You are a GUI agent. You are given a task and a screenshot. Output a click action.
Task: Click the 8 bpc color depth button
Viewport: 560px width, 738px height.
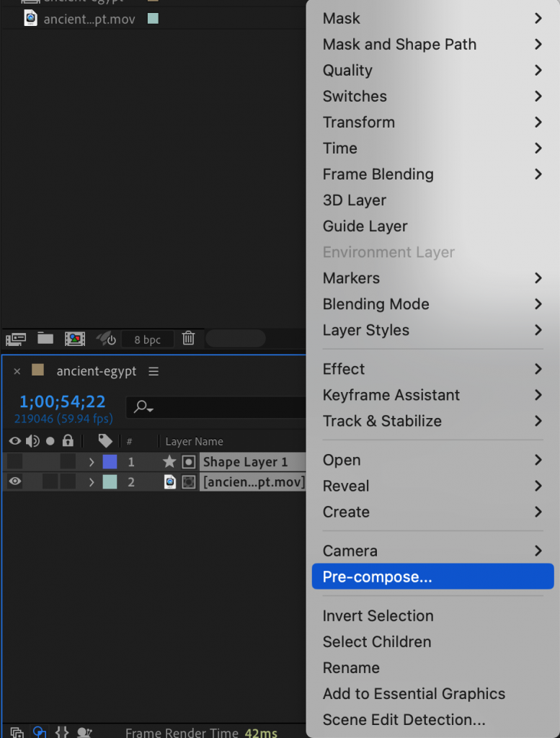point(147,338)
